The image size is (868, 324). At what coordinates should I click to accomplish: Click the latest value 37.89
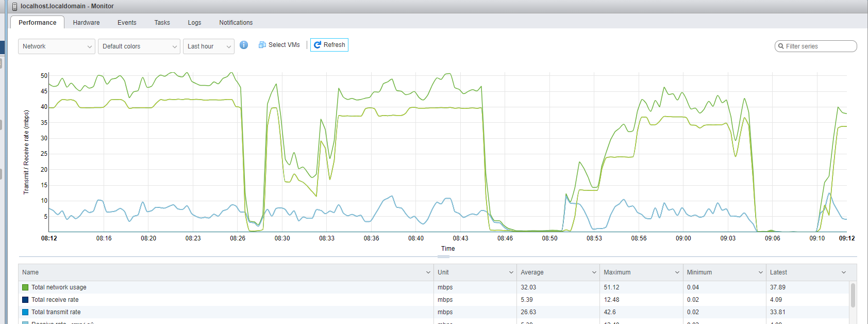tap(778, 287)
